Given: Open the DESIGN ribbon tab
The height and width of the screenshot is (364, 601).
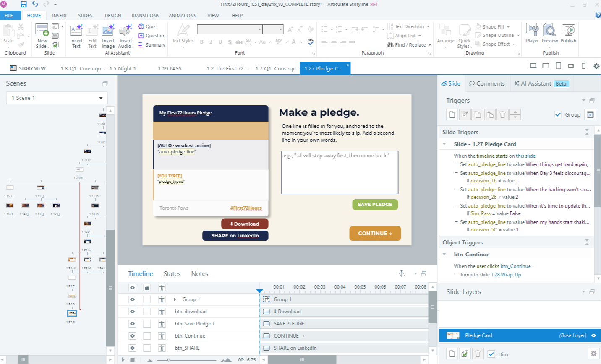Looking at the screenshot, I should coord(113,16).
